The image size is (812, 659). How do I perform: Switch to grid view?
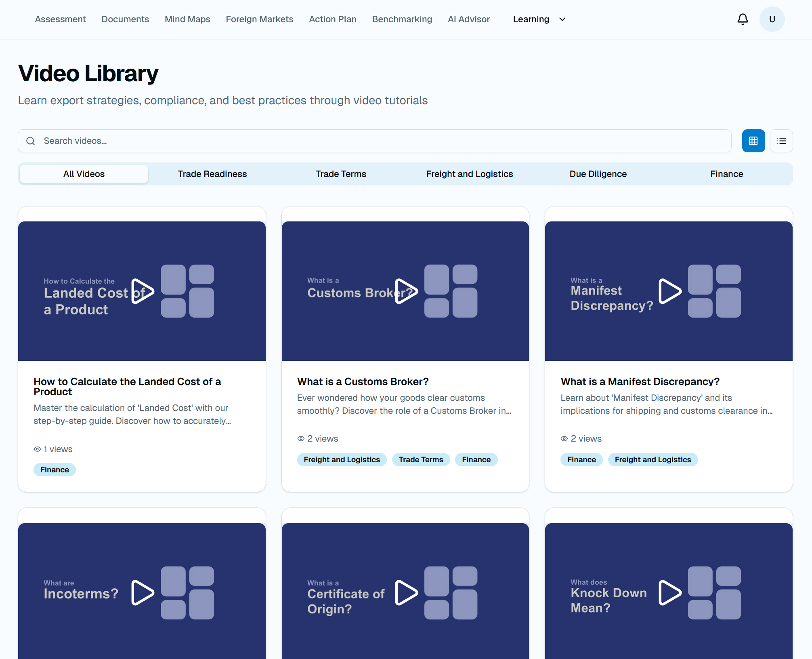[x=753, y=141]
